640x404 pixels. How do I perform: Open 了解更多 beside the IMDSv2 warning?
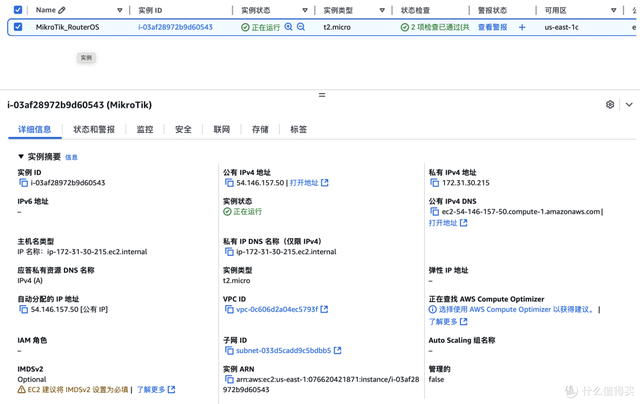pyautogui.click(x=156, y=390)
